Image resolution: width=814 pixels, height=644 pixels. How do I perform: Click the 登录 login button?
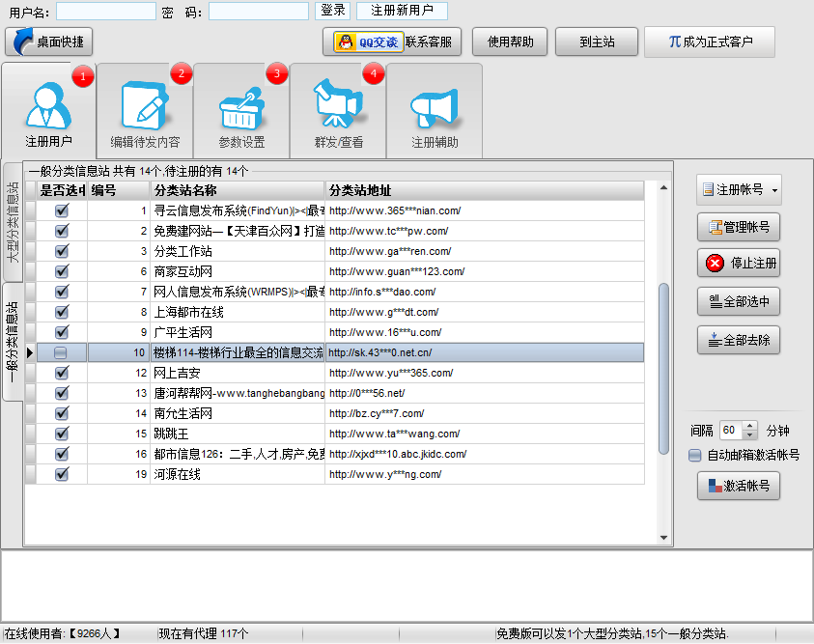click(x=333, y=11)
